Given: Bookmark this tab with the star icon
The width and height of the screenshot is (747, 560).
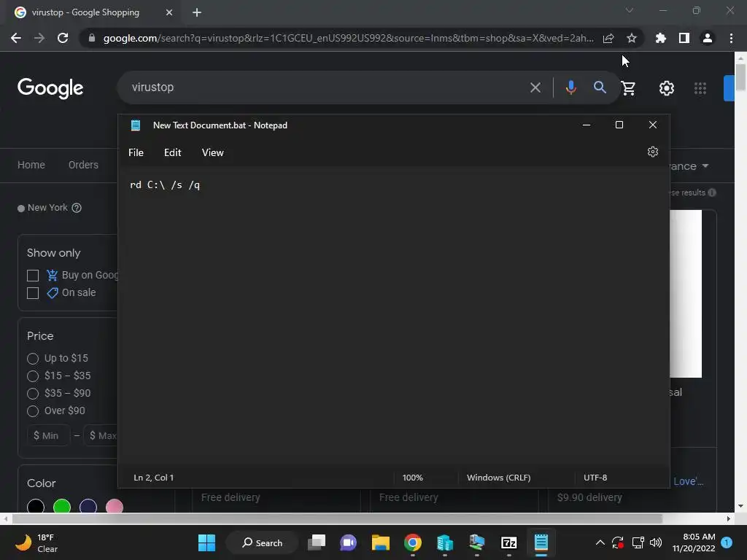Looking at the screenshot, I should 631,38.
